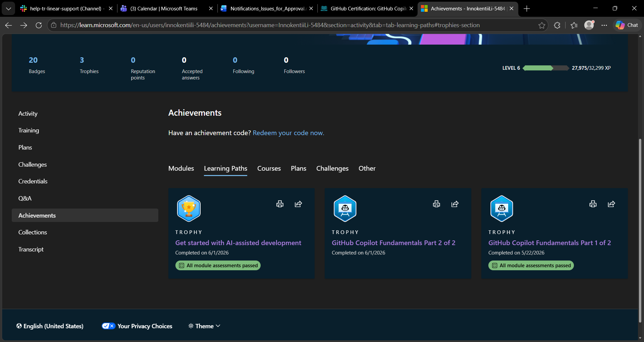Image resolution: width=644 pixels, height=342 pixels.
Task: Open the browser profile avatar
Action: [x=589, y=25]
